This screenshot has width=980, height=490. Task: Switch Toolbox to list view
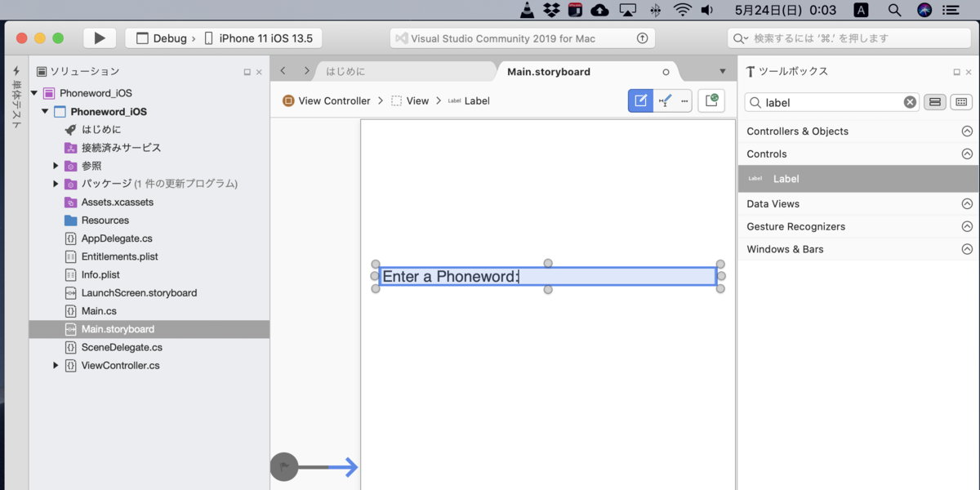pyautogui.click(x=935, y=102)
